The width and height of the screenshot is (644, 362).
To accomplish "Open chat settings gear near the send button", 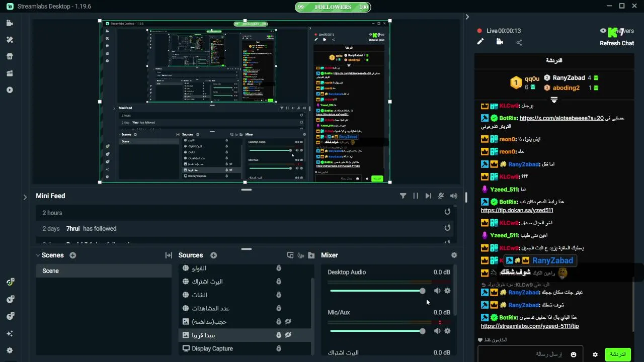I will [x=595, y=354].
